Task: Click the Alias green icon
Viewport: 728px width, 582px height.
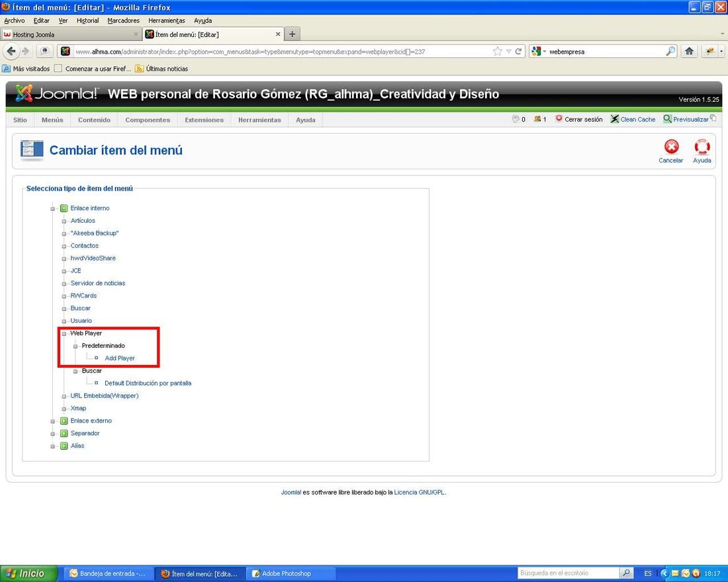Action: [x=64, y=446]
